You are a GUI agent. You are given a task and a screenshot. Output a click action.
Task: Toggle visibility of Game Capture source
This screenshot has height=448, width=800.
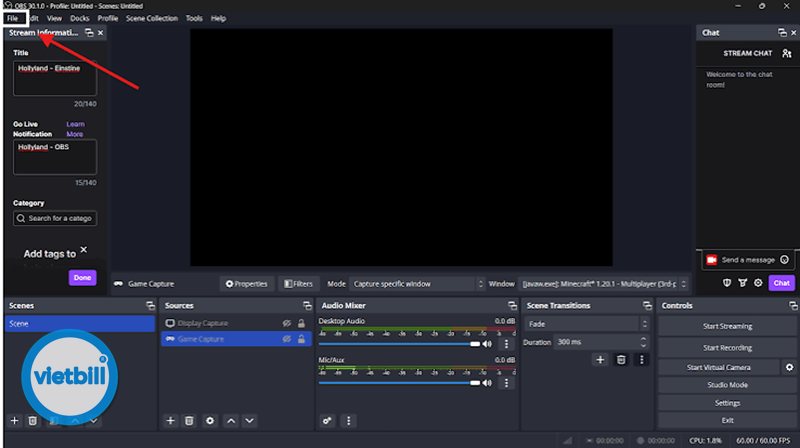pyautogui.click(x=287, y=339)
